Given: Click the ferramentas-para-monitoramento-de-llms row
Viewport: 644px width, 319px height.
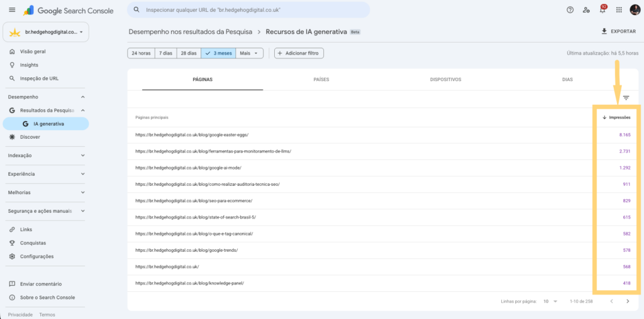Looking at the screenshot, I should click(383, 151).
